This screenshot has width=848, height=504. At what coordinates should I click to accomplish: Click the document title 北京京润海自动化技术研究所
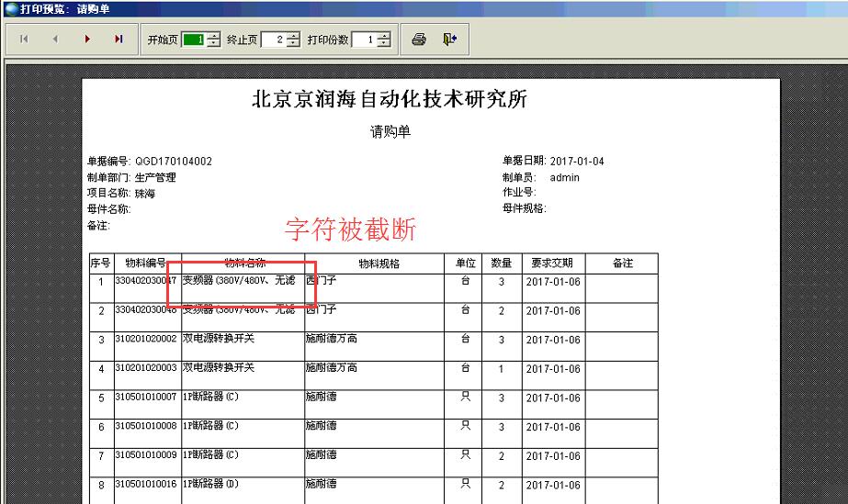click(x=390, y=100)
